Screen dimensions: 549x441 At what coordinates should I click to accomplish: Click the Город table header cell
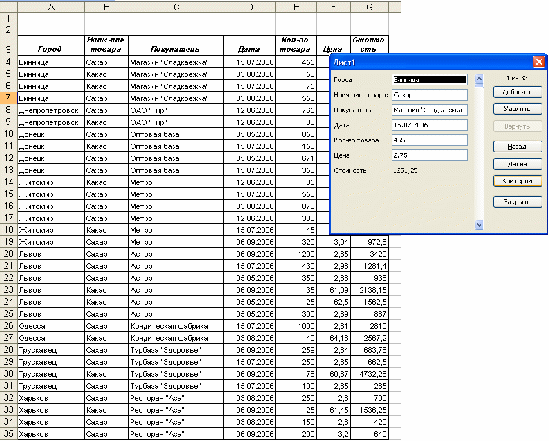51,46
